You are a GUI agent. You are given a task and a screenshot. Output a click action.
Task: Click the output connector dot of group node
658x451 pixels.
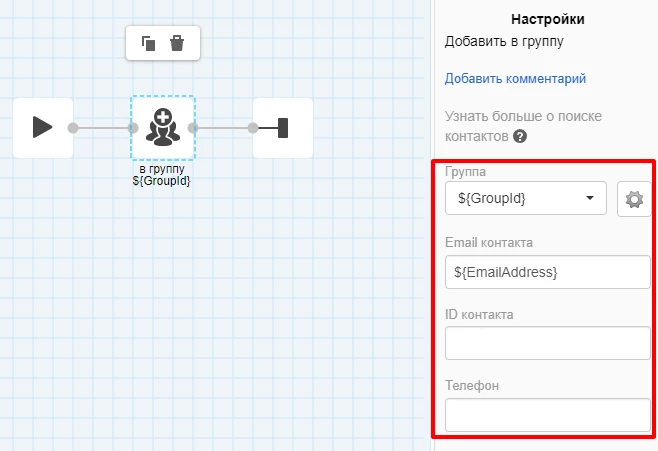[193, 128]
